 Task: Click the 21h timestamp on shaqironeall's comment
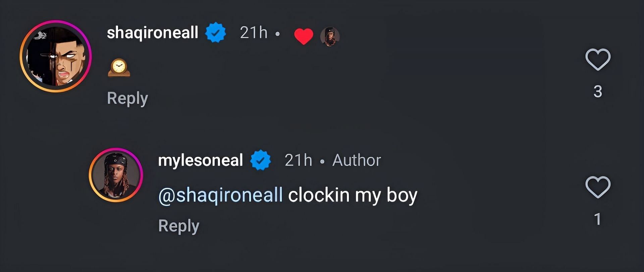point(254,33)
